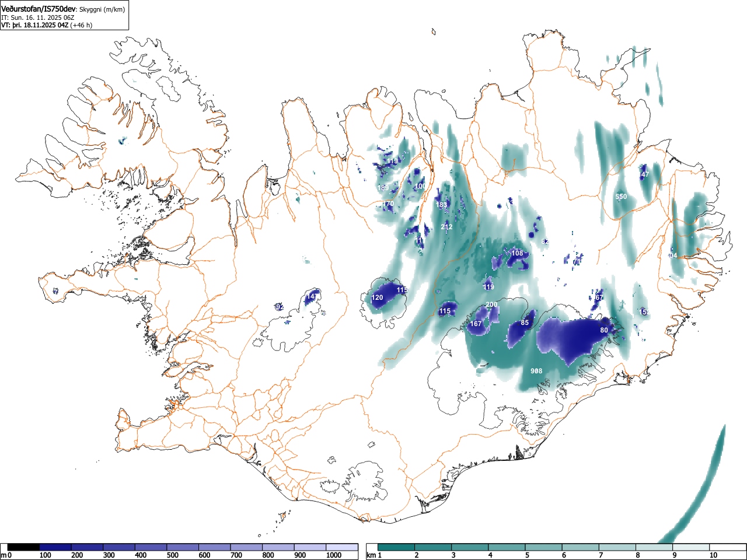The width and height of the screenshot is (747, 560).
Task: Click the '189' visibility value on the map
Action: pyautogui.click(x=383, y=188)
